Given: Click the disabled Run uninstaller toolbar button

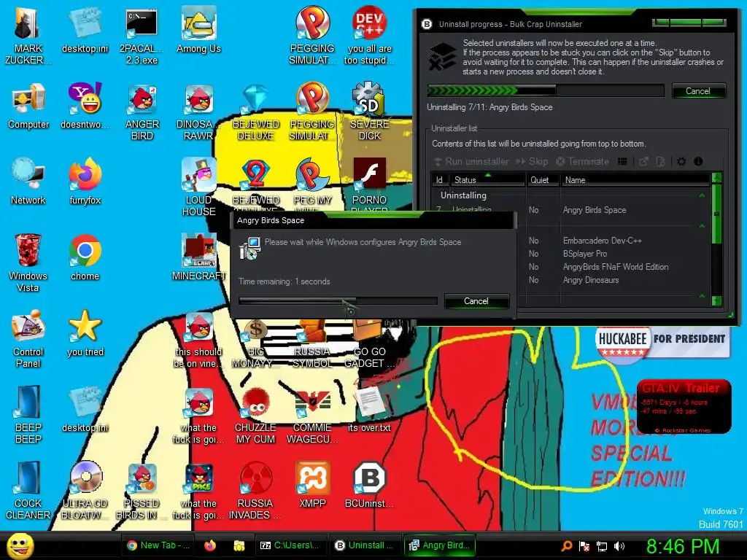Looking at the screenshot, I should pyautogui.click(x=471, y=161).
